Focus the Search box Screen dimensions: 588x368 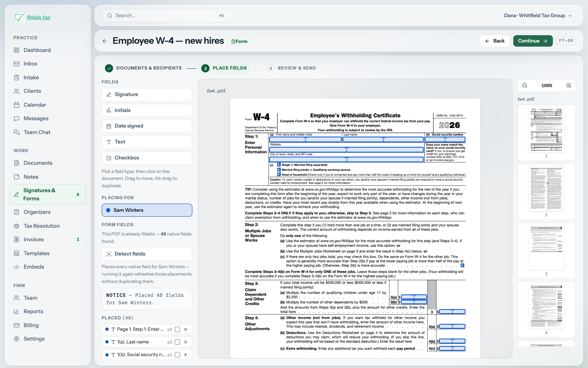167,16
